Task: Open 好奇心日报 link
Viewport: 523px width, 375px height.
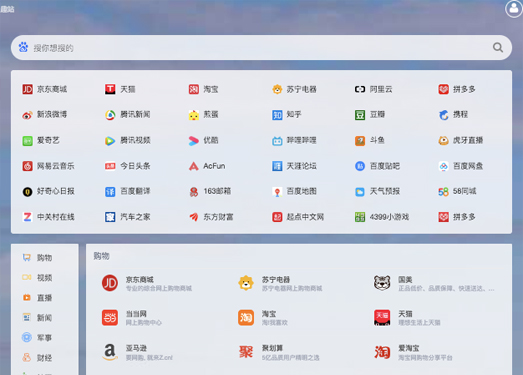Action: (48, 192)
